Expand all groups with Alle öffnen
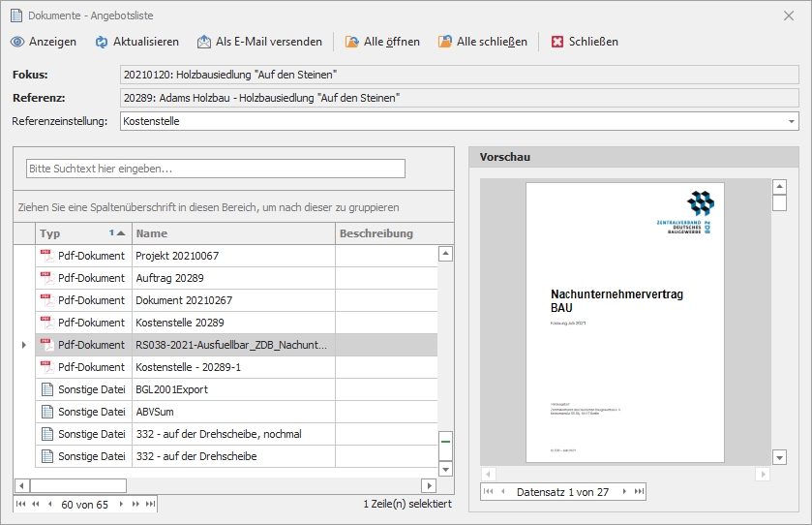This screenshot has width=812, height=525. (x=352, y=42)
